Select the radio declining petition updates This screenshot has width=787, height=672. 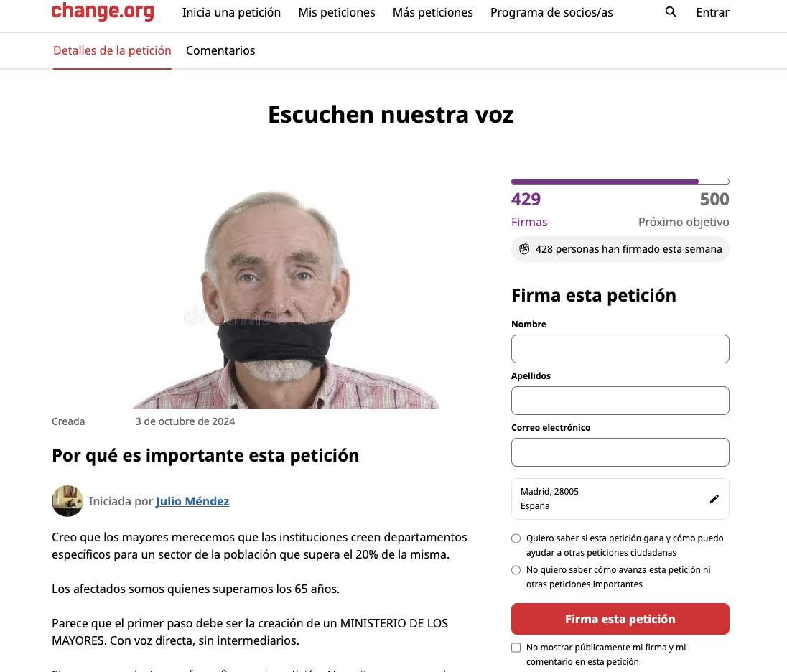[x=516, y=570]
